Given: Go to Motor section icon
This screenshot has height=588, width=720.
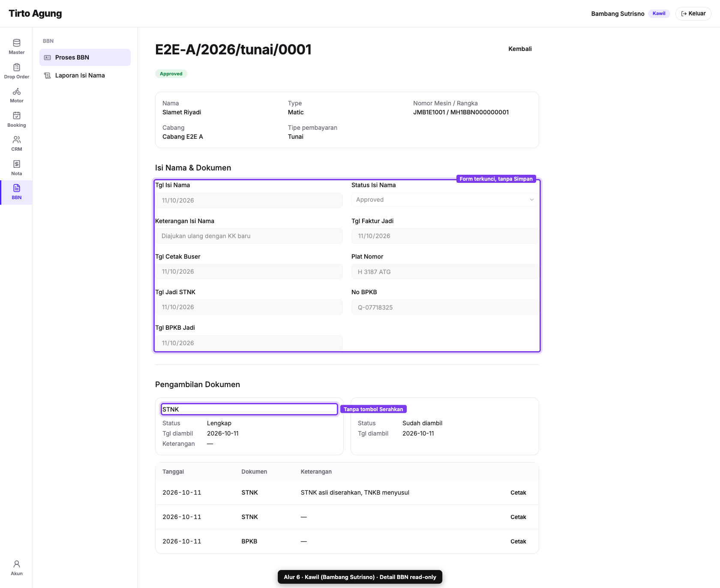Looking at the screenshot, I should [x=17, y=92].
